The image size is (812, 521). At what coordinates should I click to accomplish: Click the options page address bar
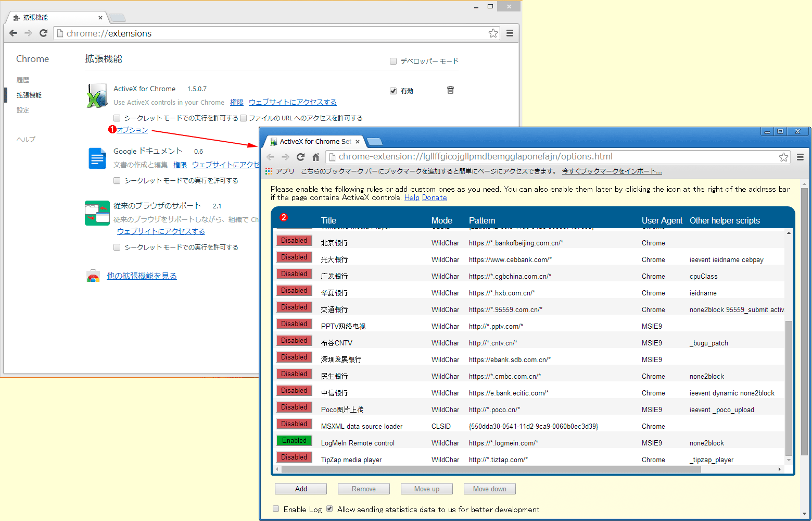coord(521,156)
